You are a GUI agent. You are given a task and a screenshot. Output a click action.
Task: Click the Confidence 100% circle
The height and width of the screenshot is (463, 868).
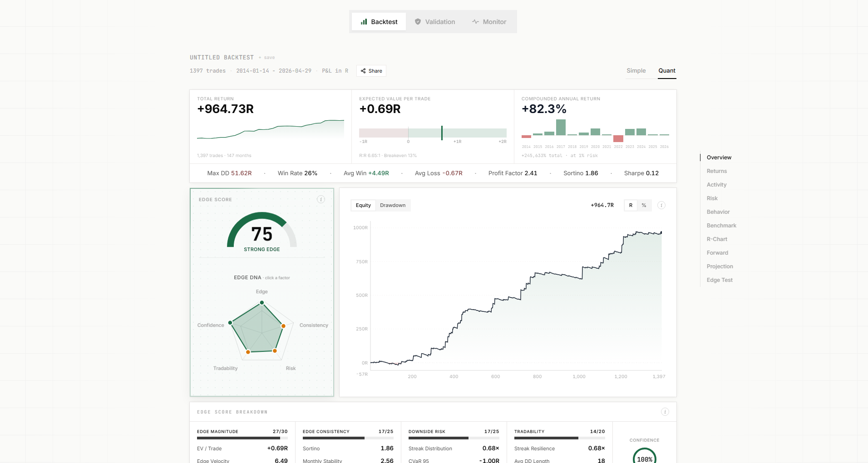click(x=645, y=455)
